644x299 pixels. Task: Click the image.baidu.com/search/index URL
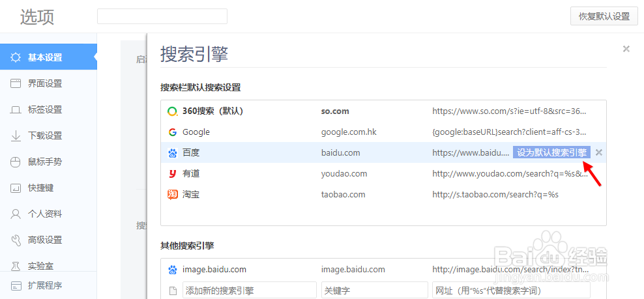(511, 270)
